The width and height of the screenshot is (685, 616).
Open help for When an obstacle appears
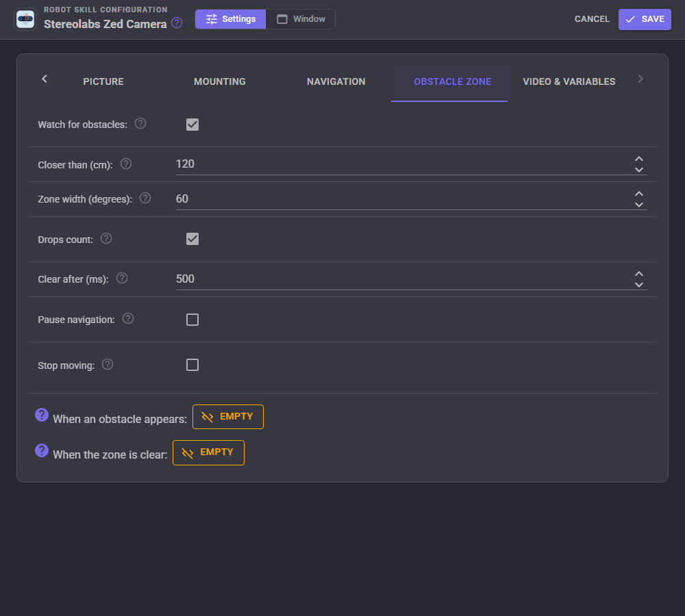(42, 415)
